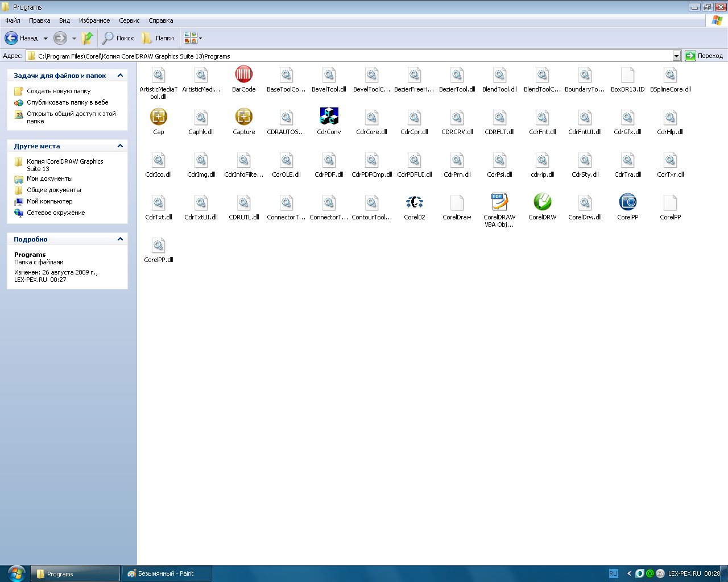
Task: Go to Копия CorelDRAW Graphics Suite 13 folder
Action: 65,165
